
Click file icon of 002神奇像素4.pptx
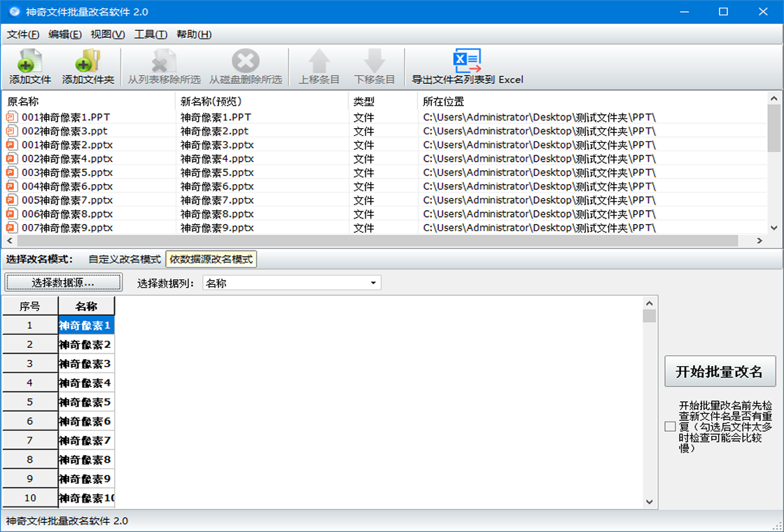[11, 158]
